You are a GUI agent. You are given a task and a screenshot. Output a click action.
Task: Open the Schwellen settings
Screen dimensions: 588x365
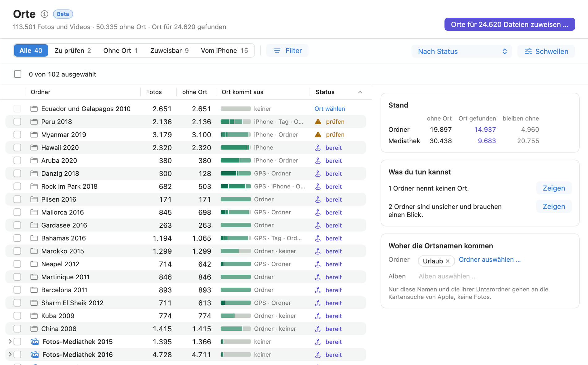coord(546,51)
